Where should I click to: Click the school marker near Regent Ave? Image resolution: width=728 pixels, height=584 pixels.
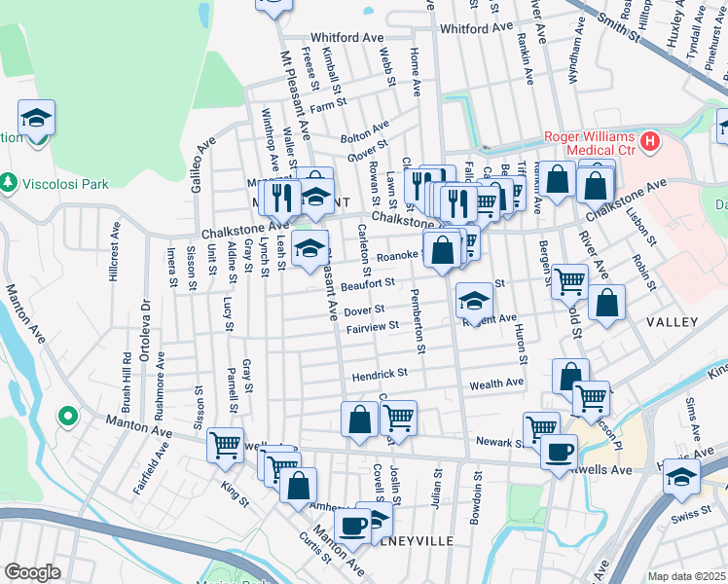point(474,300)
